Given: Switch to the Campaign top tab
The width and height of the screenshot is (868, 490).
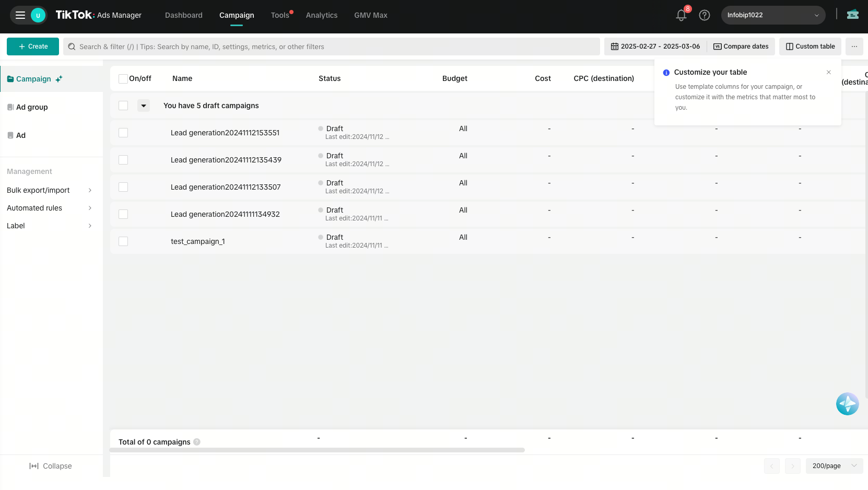Looking at the screenshot, I should click(x=237, y=15).
